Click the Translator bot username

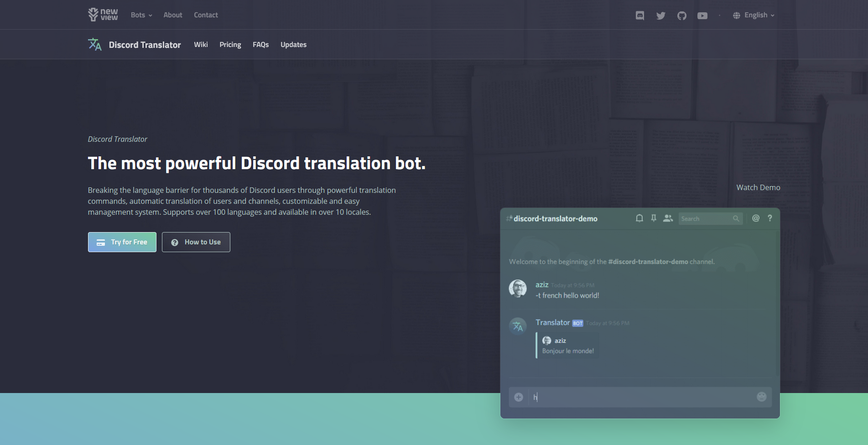point(553,322)
